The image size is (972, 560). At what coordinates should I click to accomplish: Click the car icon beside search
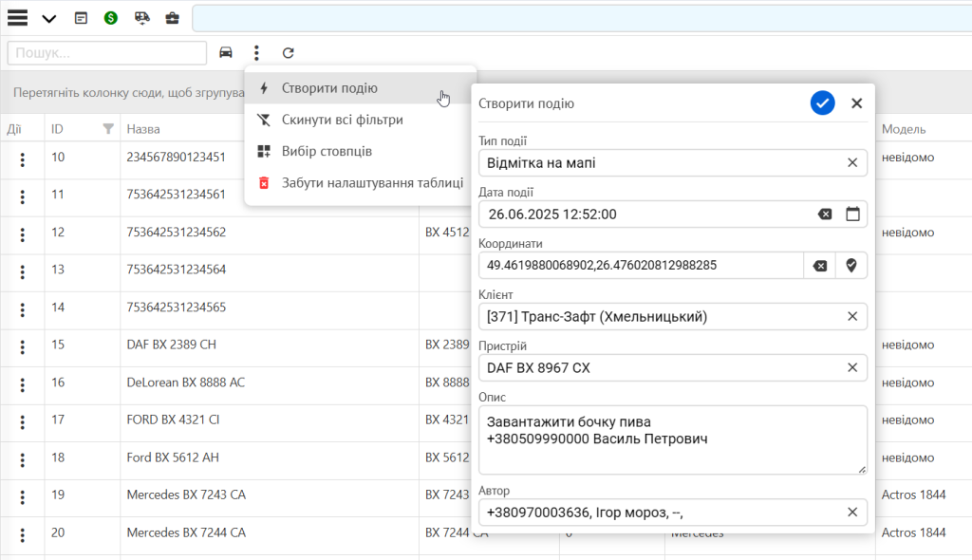[226, 53]
